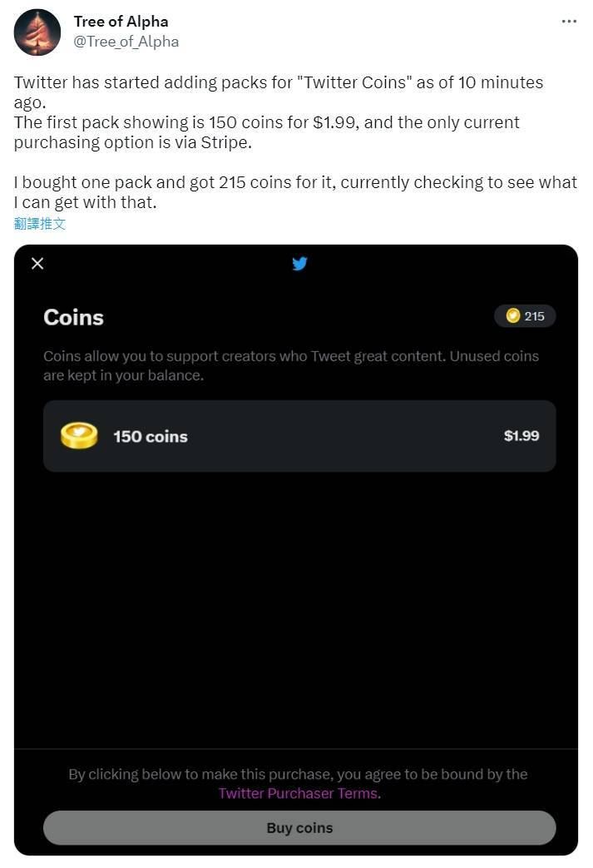Click the tweet text mentioning Stripe

pos(266,132)
